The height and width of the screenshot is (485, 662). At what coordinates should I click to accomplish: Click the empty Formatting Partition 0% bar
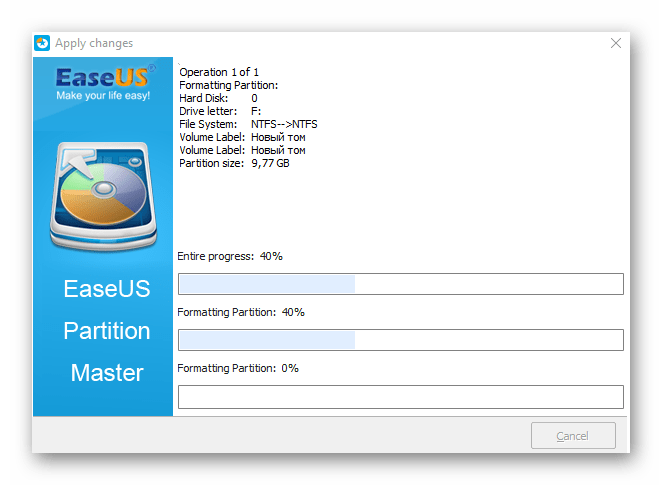point(401,396)
